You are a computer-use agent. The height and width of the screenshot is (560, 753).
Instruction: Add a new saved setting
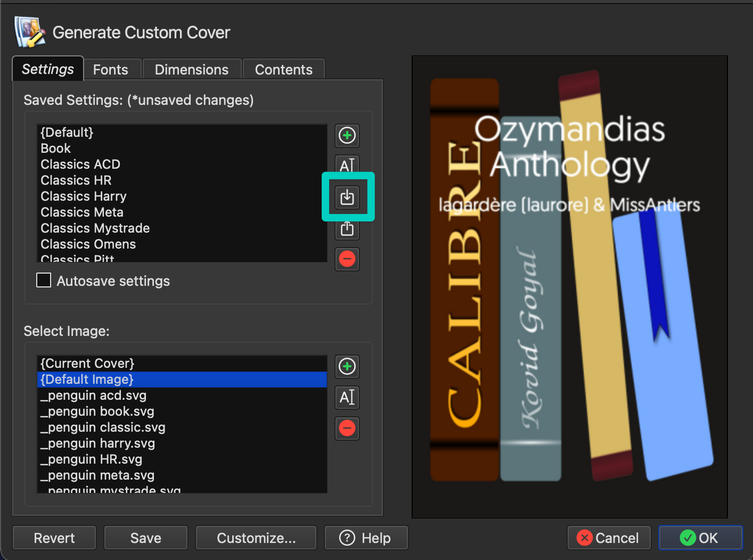click(x=347, y=135)
